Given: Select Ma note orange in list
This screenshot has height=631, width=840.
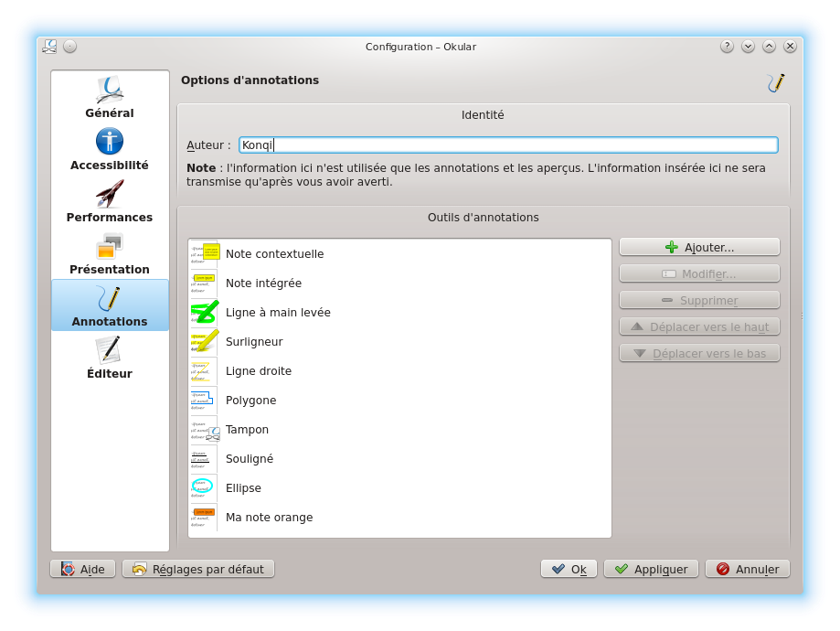Looking at the screenshot, I should [x=269, y=517].
